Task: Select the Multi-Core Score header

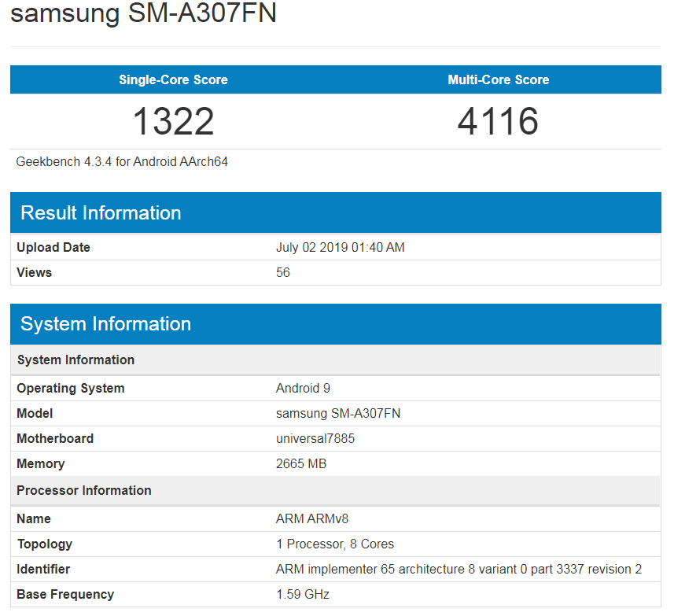Action: click(498, 79)
